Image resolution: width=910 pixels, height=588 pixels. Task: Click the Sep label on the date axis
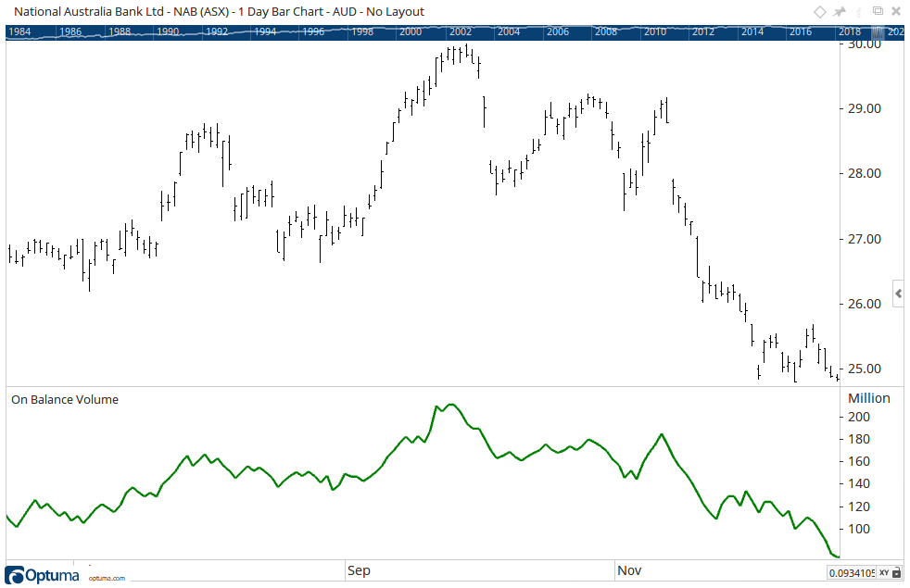point(359,570)
